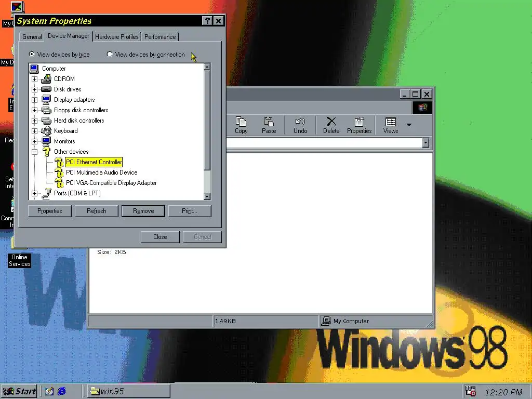Select PCI VGA-Compatible Display Adapter entry
The width and height of the screenshot is (532, 399).
click(x=111, y=183)
